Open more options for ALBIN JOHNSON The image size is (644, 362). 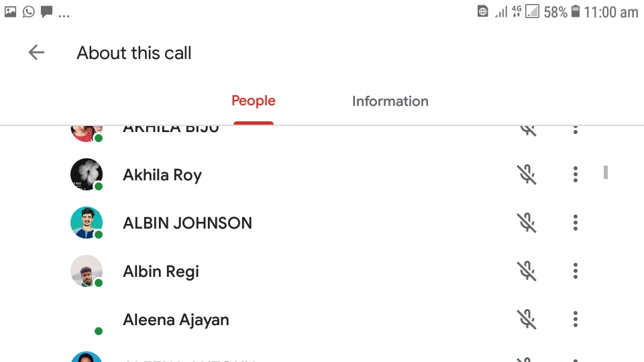(x=576, y=223)
